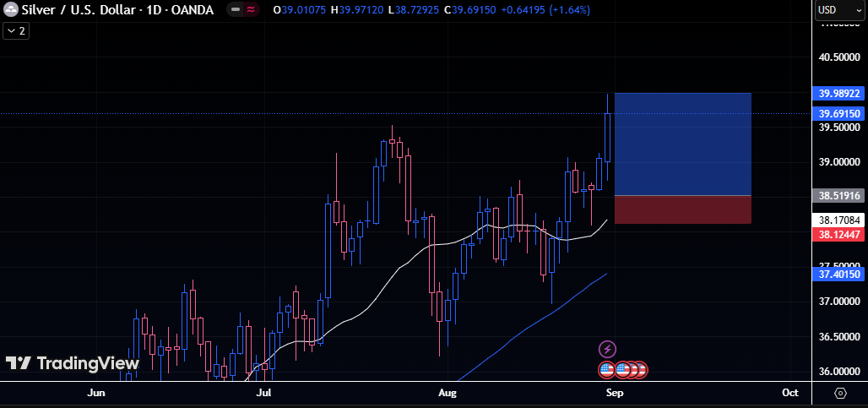Image resolution: width=868 pixels, height=408 pixels.
Task: Click the gray market status pill icon
Action: click(x=236, y=10)
